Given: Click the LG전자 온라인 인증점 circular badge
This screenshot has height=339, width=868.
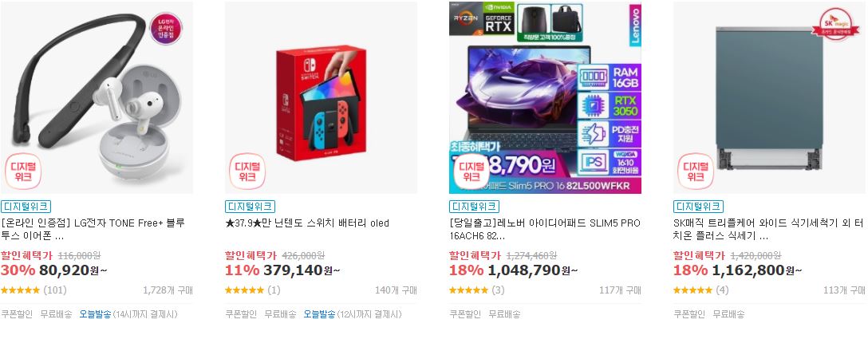Looking at the screenshot, I should [x=166, y=29].
